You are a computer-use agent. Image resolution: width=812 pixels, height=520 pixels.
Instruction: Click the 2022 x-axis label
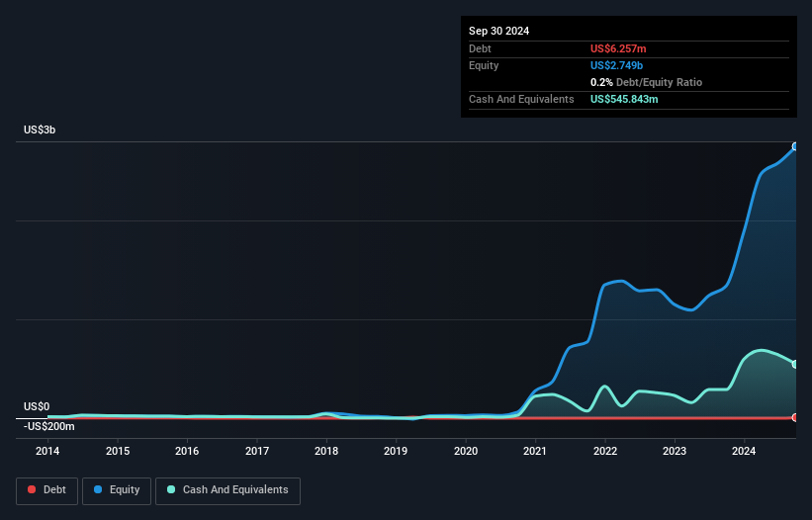coord(605,451)
